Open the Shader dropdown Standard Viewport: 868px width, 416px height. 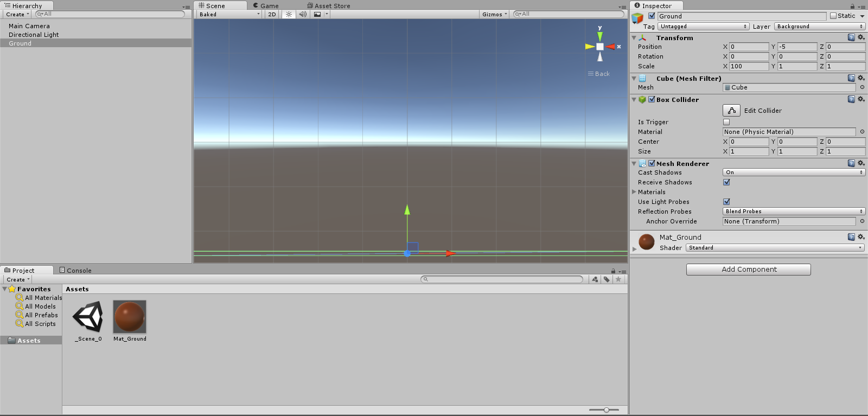click(775, 248)
